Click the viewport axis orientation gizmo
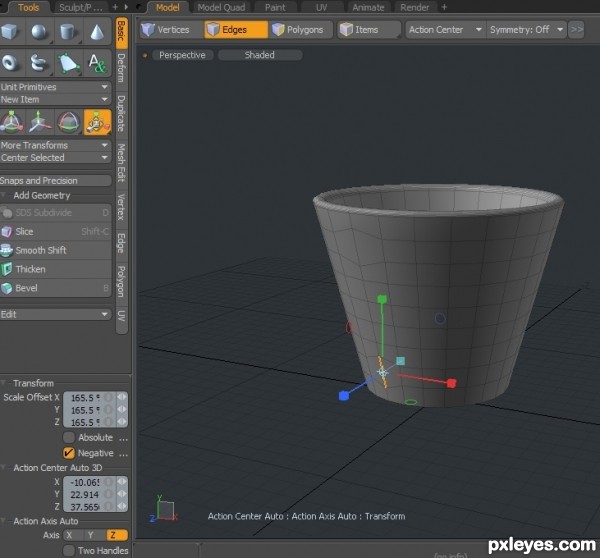The image size is (600, 558). coord(164,509)
